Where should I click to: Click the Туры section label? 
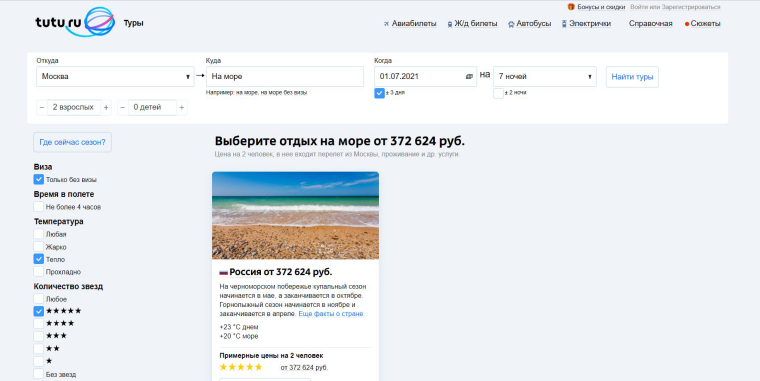coord(133,23)
